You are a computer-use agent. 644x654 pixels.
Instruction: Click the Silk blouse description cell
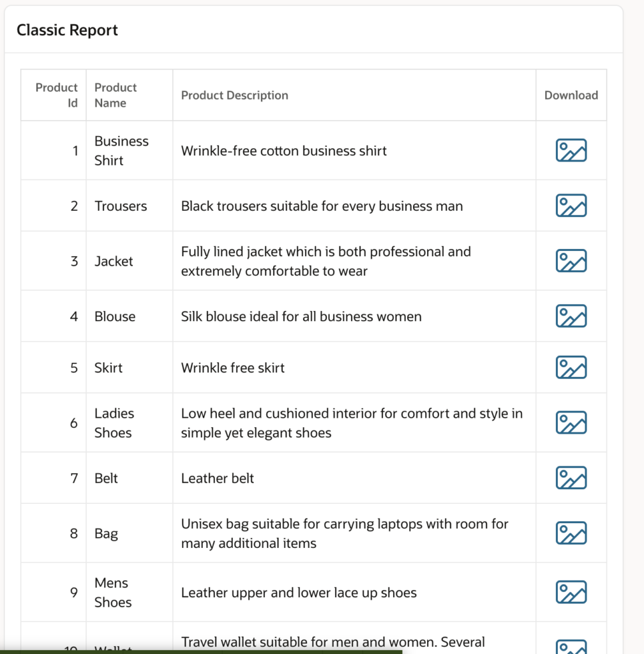point(301,317)
